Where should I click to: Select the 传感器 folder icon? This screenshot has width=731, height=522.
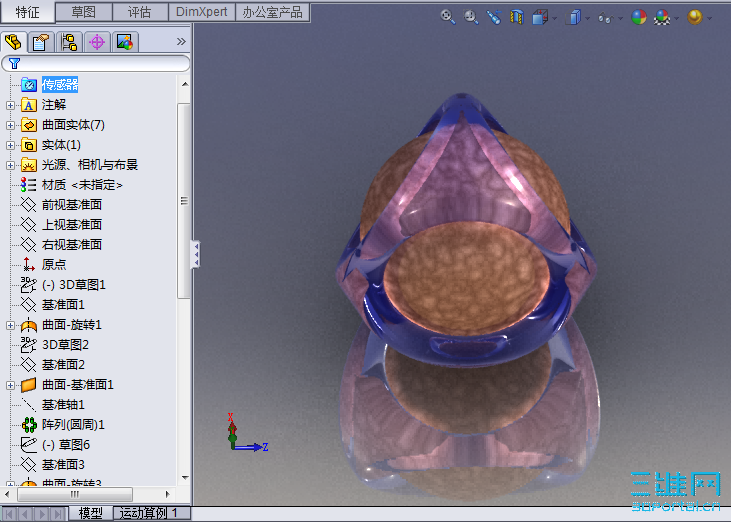coord(29,85)
